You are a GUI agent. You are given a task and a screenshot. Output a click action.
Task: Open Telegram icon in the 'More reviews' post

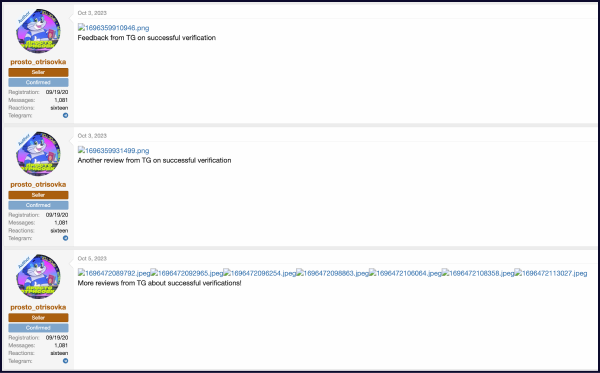click(65, 361)
